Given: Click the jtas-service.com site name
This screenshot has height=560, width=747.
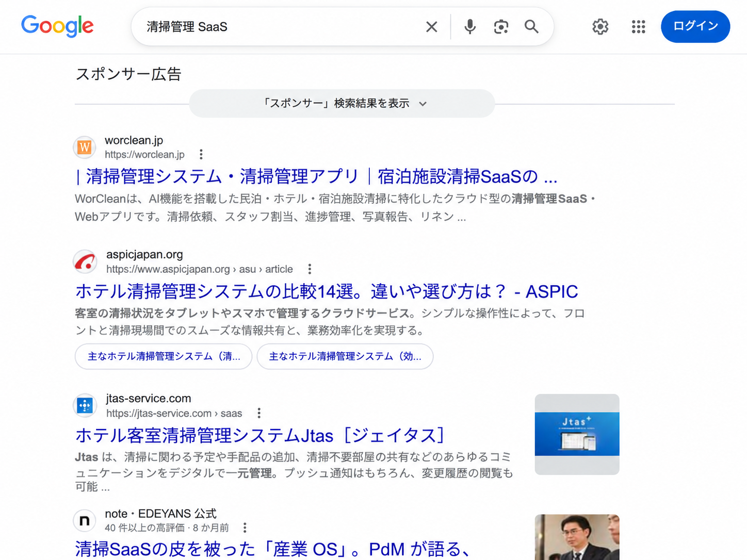Looking at the screenshot, I should (149, 398).
